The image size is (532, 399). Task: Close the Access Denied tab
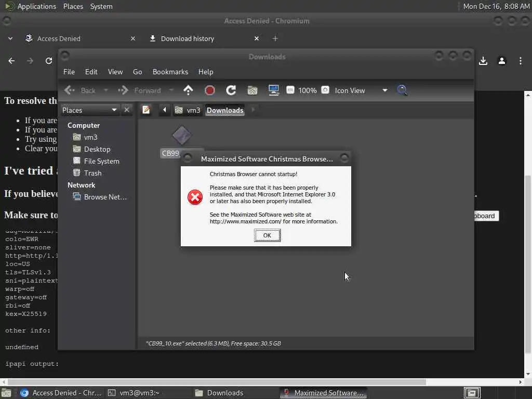pos(133,38)
